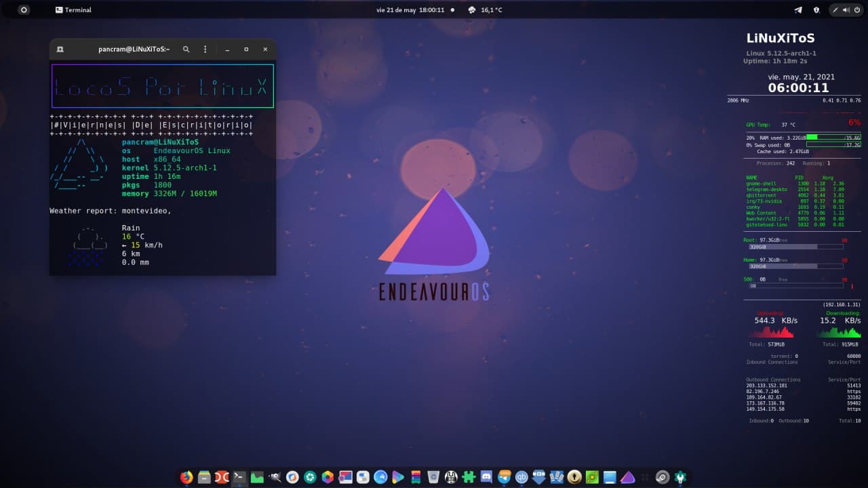Open the Terminal app menu in top bar

pyautogui.click(x=73, y=10)
